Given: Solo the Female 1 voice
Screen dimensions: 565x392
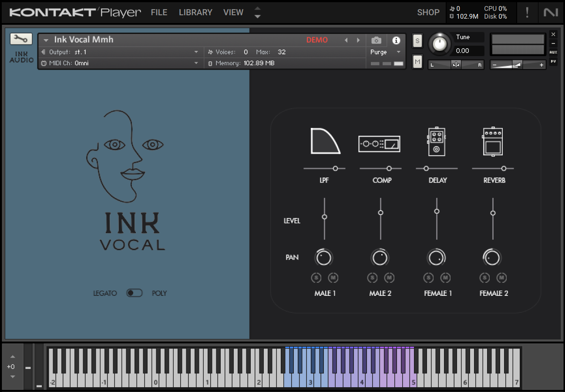Looking at the screenshot, I should [428, 278].
